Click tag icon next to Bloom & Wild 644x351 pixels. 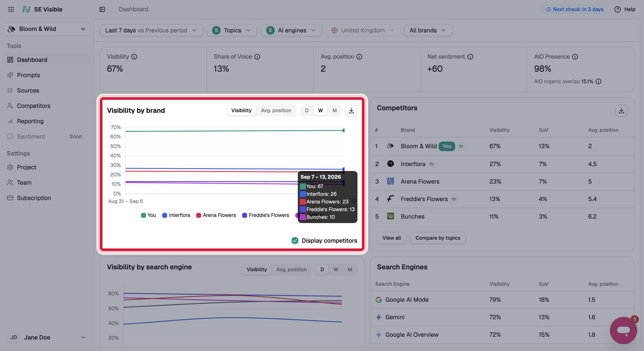click(461, 146)
